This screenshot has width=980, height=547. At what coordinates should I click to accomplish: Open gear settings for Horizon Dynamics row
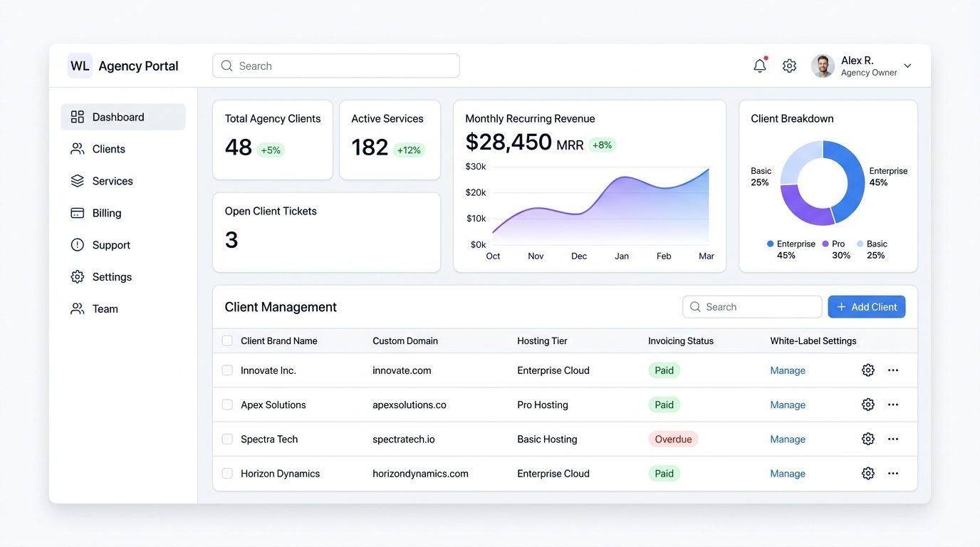pyautogui.click(x=867, y=474)
